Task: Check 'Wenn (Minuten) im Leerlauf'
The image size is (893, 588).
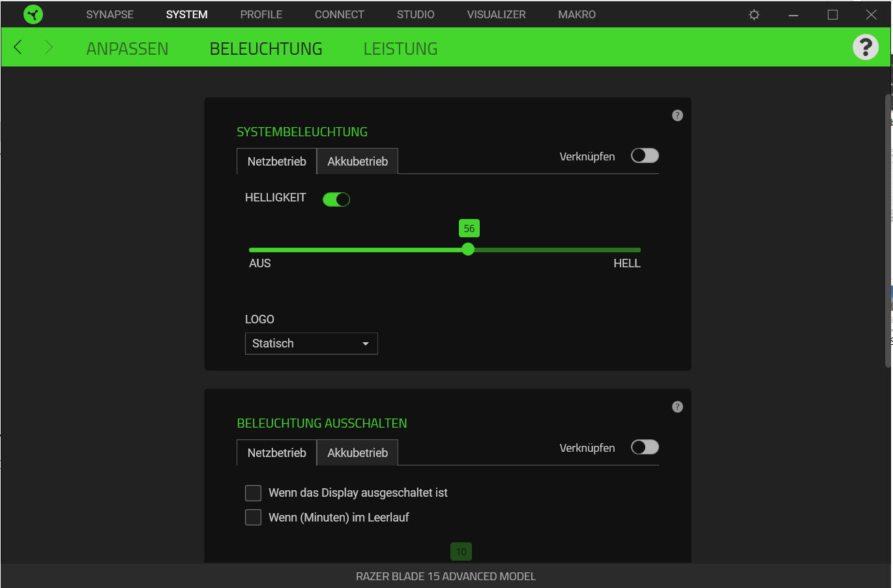Action: pos(253,518)
